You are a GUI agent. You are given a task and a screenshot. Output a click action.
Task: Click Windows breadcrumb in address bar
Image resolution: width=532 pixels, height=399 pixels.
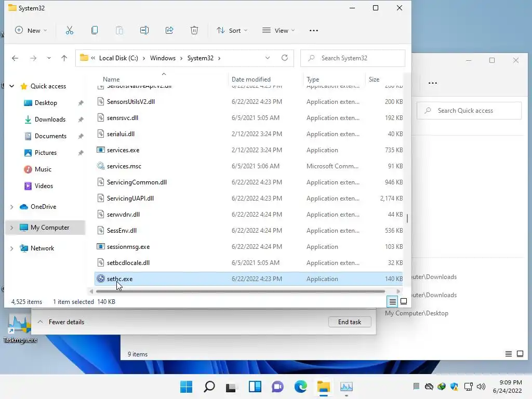click(163, 58)
